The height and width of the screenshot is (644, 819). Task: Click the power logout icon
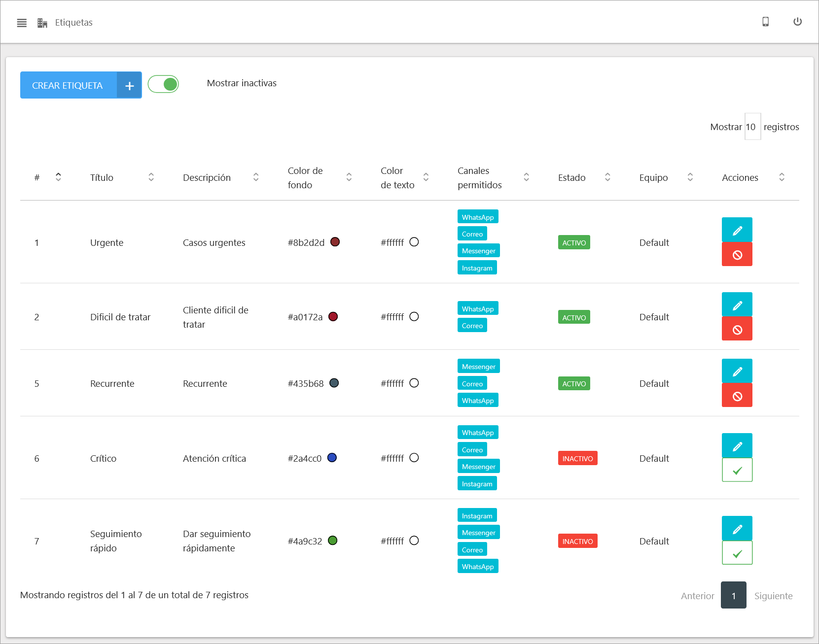tap(797, 22)
